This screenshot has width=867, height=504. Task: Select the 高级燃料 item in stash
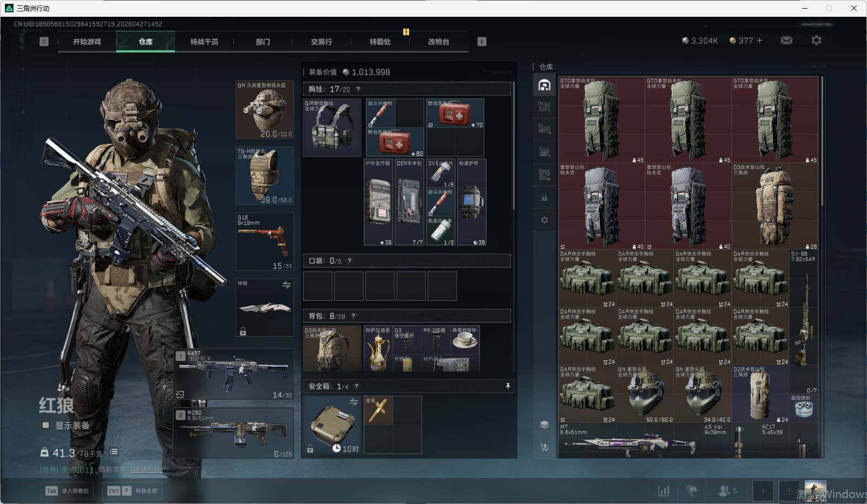tap(804, 408)
